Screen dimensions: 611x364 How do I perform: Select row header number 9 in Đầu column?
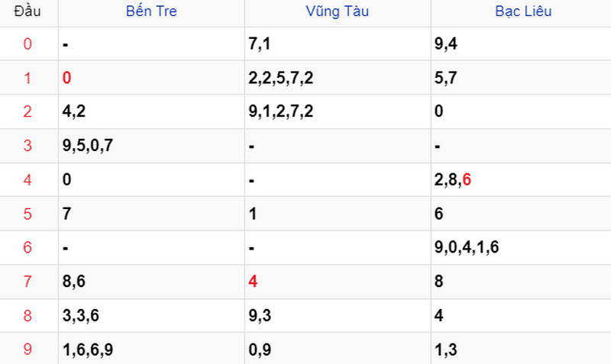pyautogui.click(x=27, y=349)
